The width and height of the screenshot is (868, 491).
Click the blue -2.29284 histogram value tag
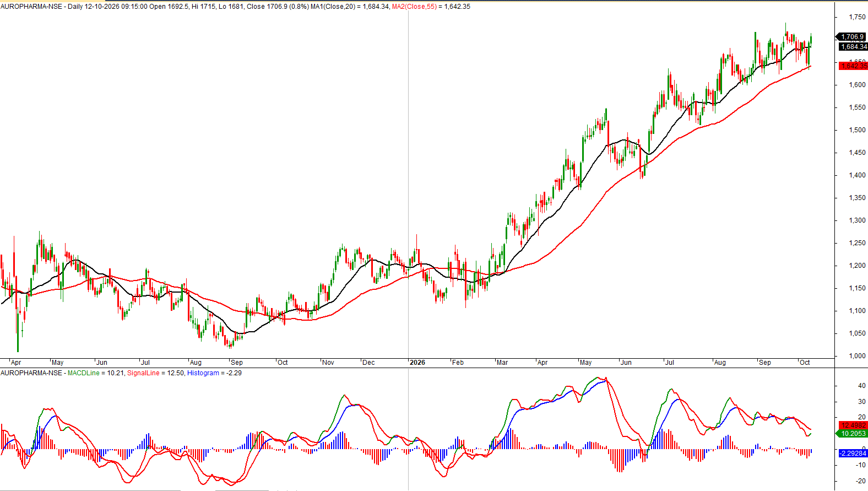point(853,453)
